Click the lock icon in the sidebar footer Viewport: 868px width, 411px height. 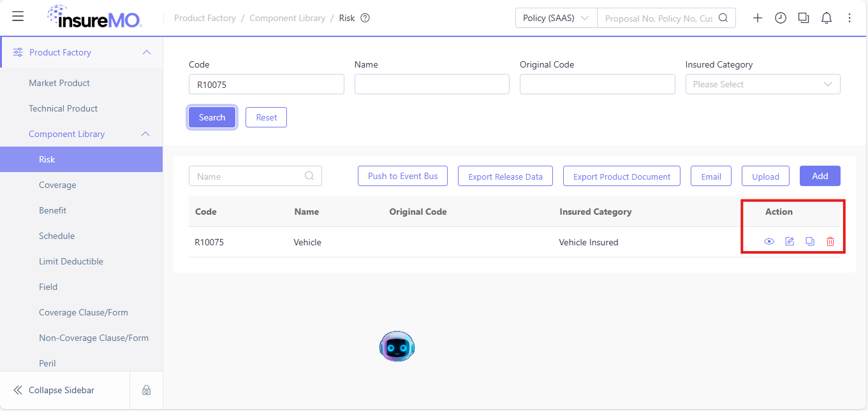tap(147, 390)
